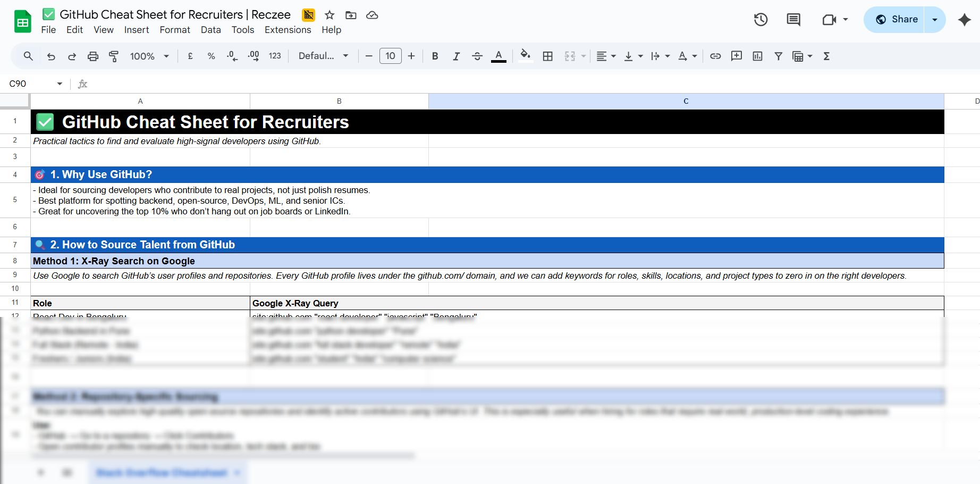Star this spreadsheet document
The height and width of the screenshot is (484, 980).
pyautogui.click(x=330, y=15)
